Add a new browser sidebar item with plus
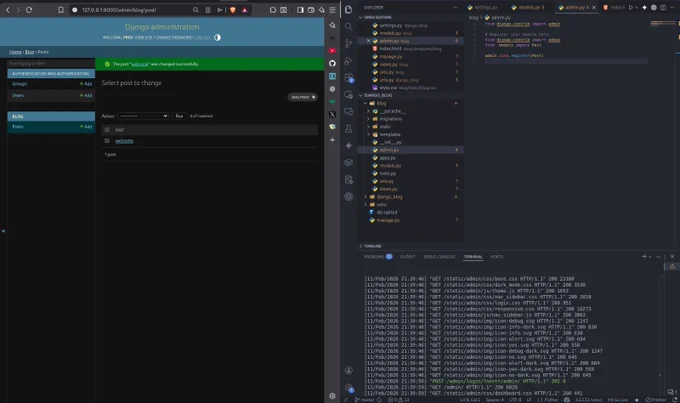The height and width of the screenshot is (403, 680). [x=332, y=140]
